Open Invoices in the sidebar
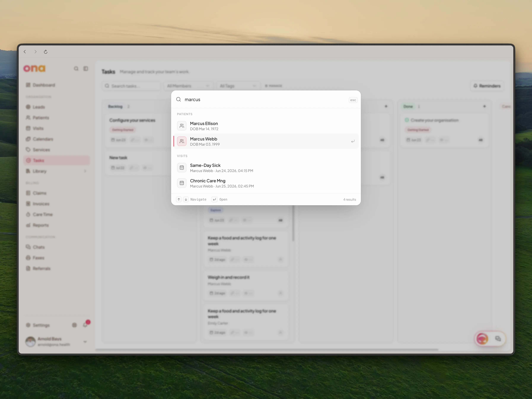 coord(57,204)
